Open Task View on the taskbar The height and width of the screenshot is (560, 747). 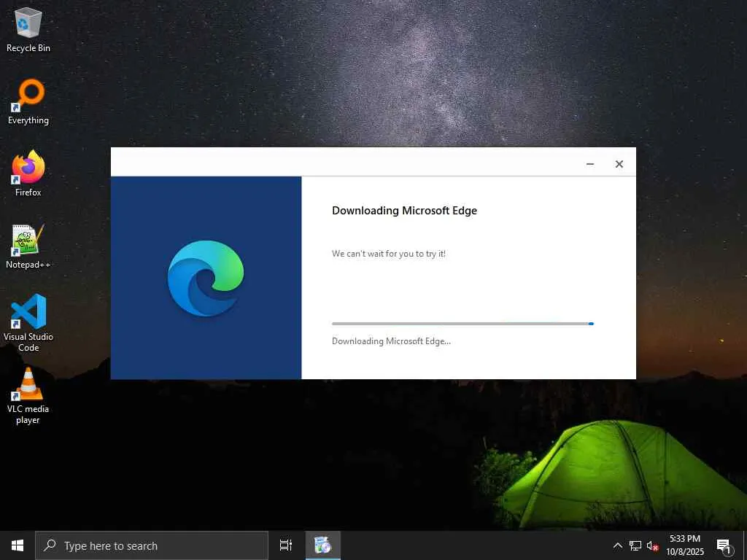pos(286,545)
